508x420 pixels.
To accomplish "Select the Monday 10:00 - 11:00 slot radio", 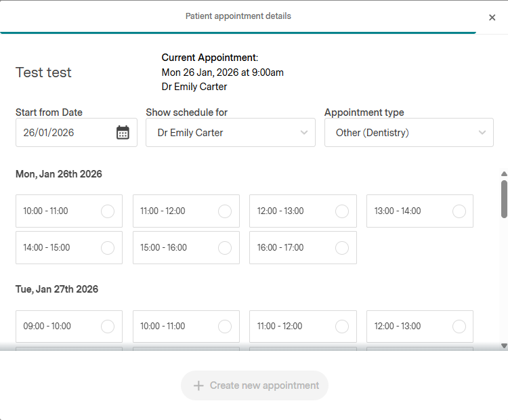I will point(107,211).
